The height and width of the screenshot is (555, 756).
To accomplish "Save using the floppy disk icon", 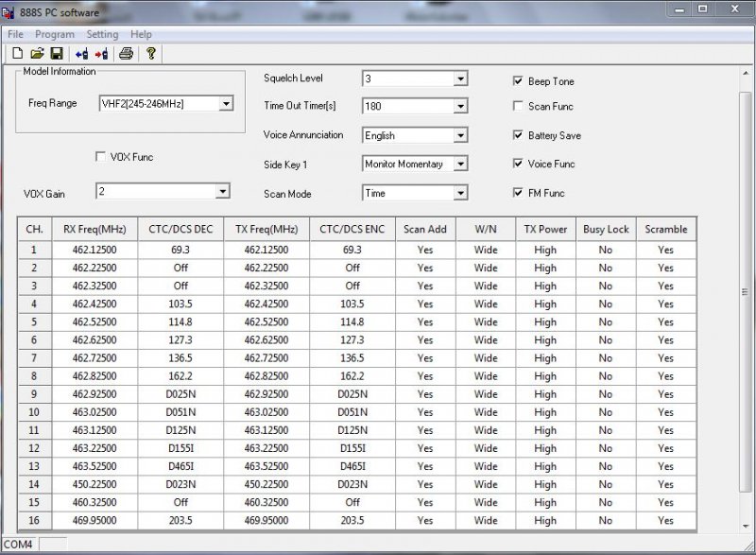I will 57,54.
